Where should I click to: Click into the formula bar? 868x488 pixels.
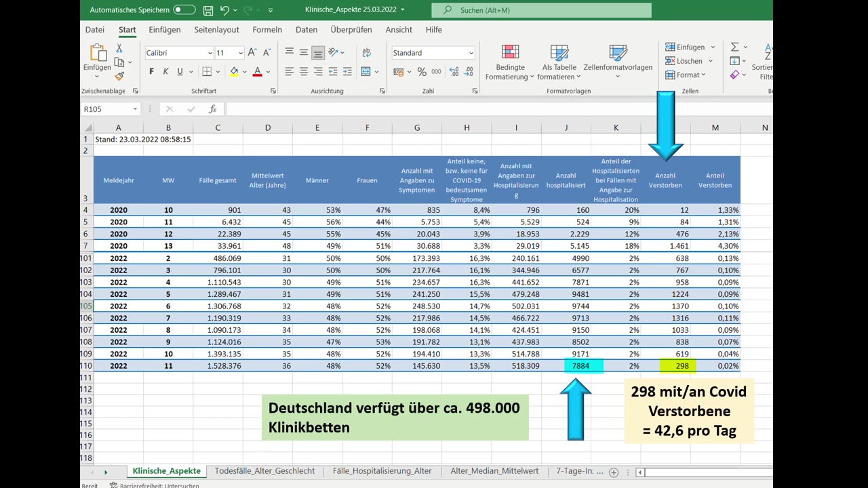pos(499,109)
